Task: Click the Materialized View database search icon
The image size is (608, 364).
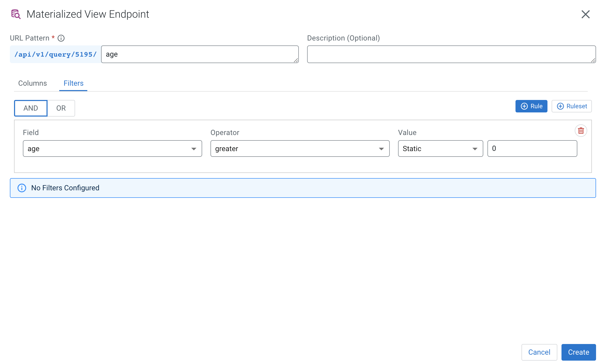Action: (x=16, y=14)
